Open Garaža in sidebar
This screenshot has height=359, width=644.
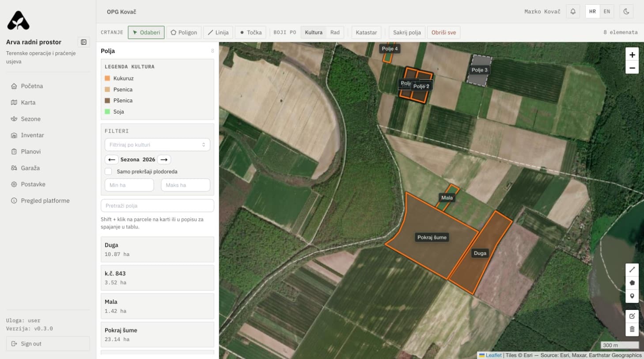[48, 168]
